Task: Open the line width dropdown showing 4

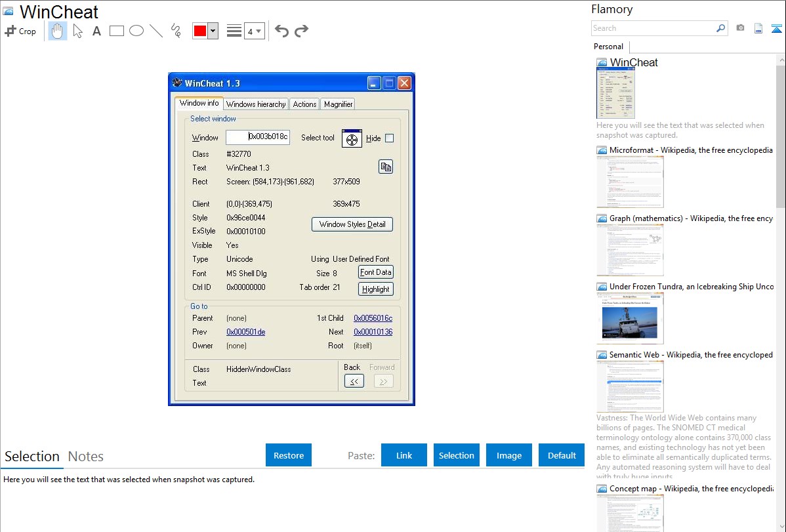Action: coord(255,31)
